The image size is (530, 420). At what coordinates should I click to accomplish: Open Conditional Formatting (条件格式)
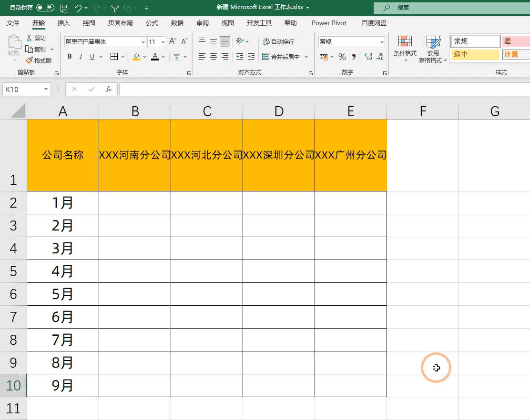[x=405, y=49]
